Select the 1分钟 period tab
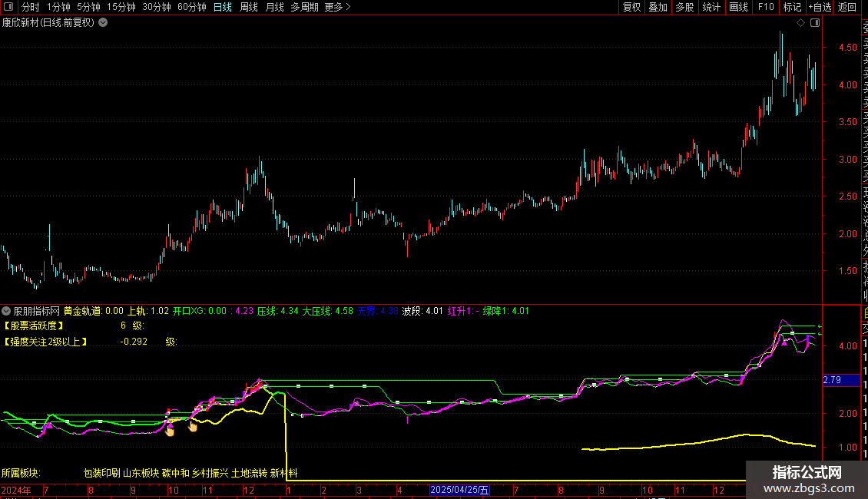 pyautogui.click(x=58, y=7)
